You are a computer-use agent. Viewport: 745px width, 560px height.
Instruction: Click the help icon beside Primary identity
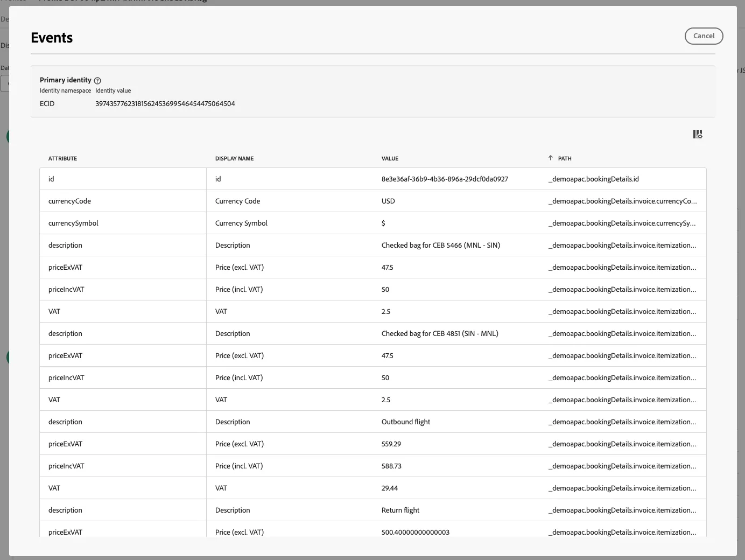tap(97, 81)
